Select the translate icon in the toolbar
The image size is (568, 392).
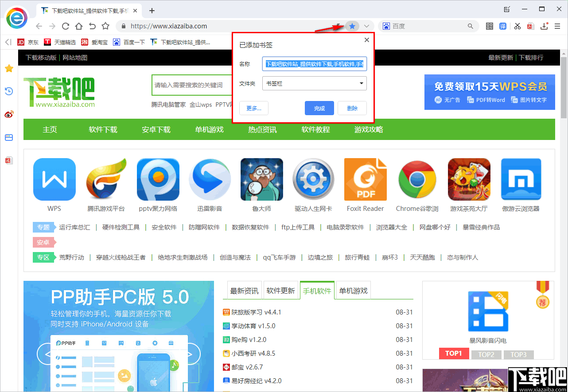(x=503, y=26)
